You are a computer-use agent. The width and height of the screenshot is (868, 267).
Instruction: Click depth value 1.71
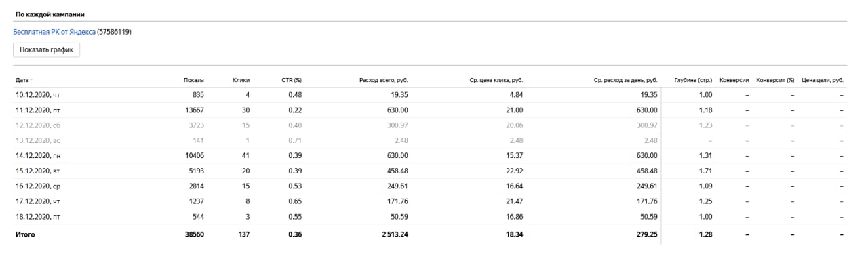coord(705,171)
